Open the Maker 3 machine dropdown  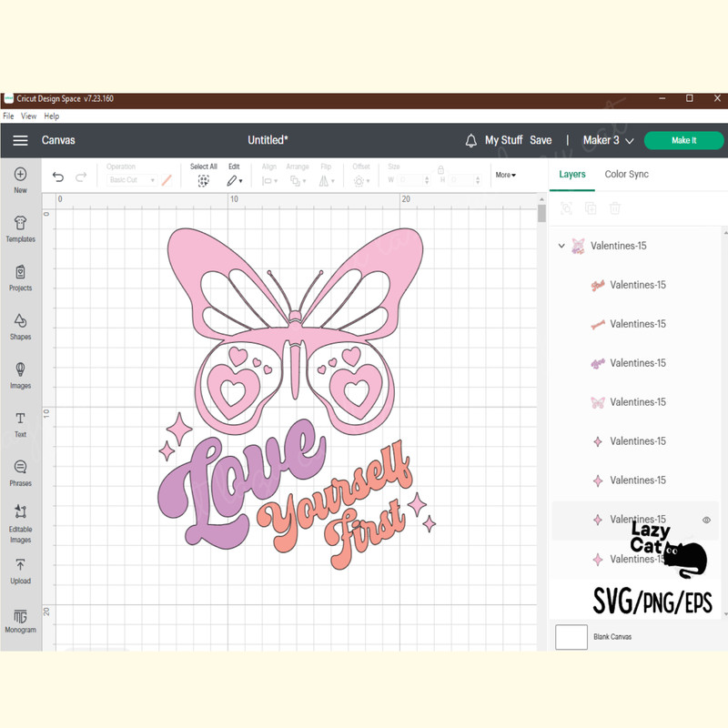pos(607,140)
